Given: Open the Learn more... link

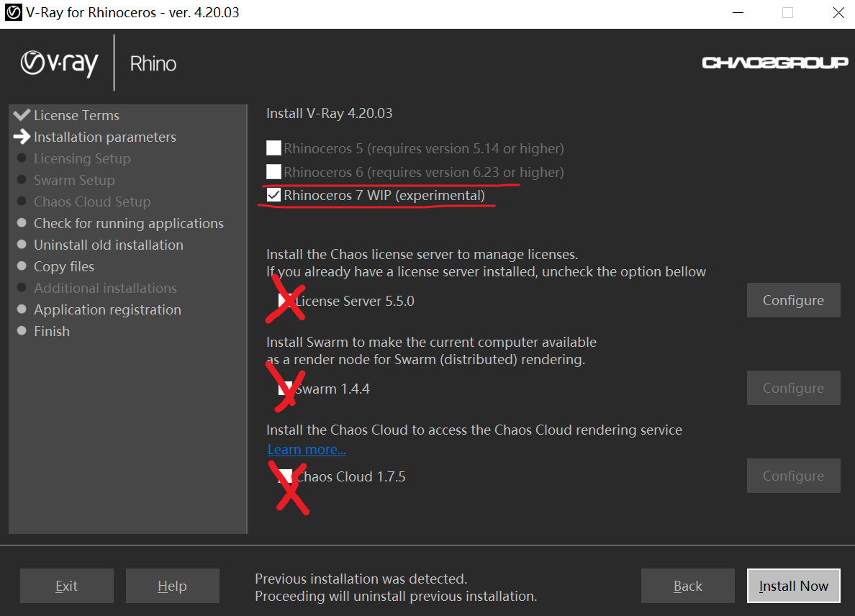Looking at the screenshot, I should (x=307, y=449).
